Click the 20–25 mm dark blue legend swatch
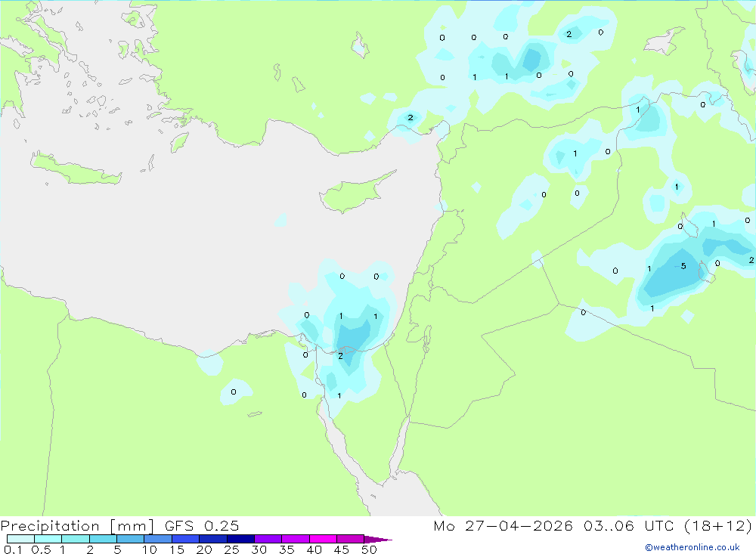The height and width of the screenshot is (554, 756). [x=213, y=539]
